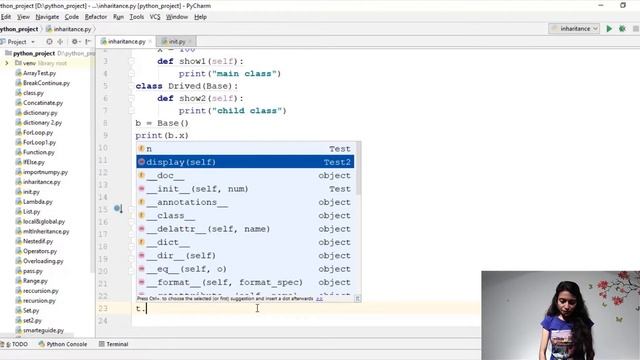
Task: Select python_project root in project tree
Action: click(34, 53)
